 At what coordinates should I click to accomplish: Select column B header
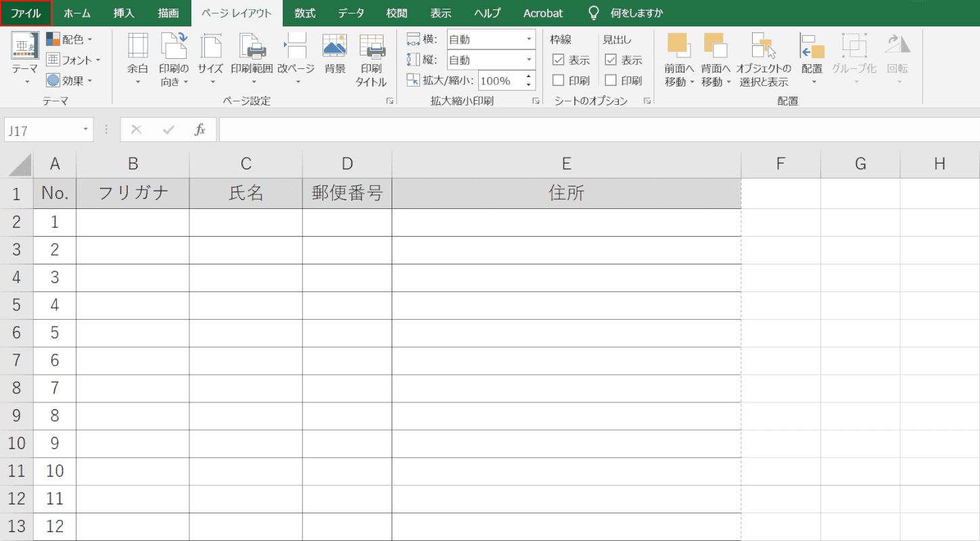coord(133,164)
